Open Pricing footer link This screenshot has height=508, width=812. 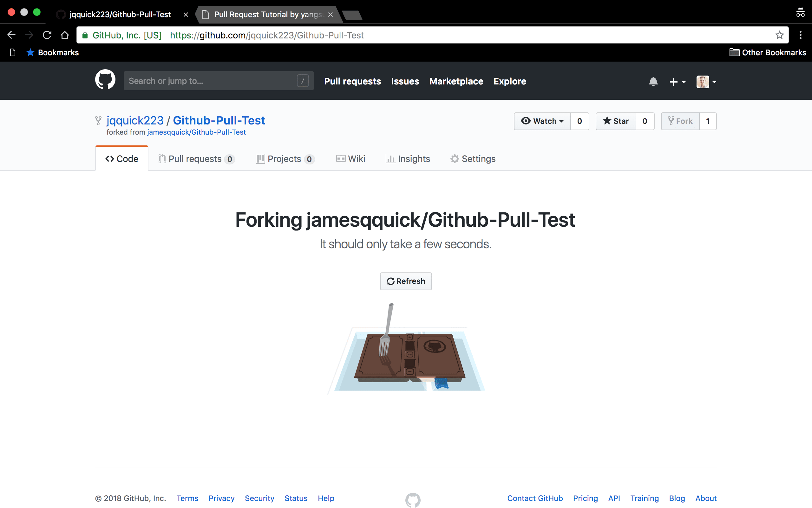point(585,498)
